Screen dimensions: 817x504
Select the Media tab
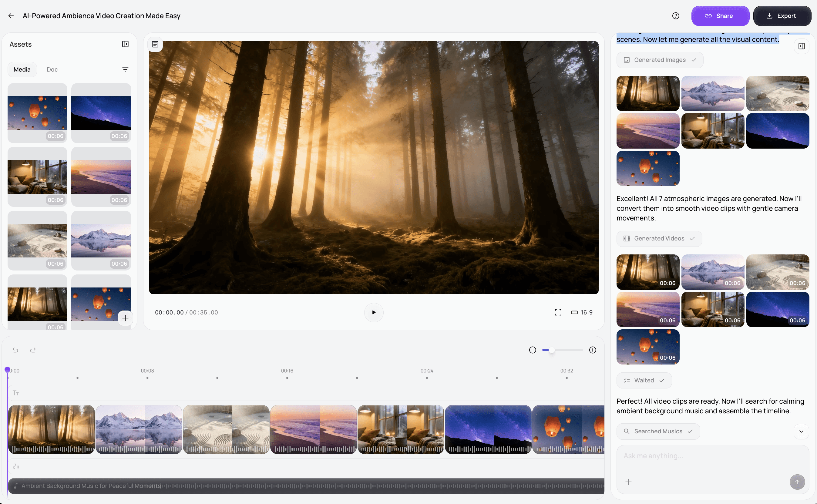tap(22, 69)
